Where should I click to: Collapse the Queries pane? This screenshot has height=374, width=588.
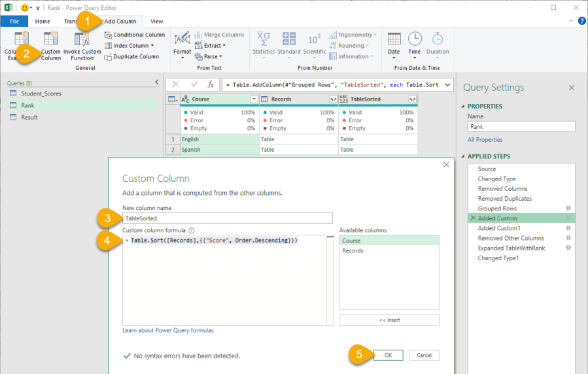pyautogui.click(x=156, y=82)
